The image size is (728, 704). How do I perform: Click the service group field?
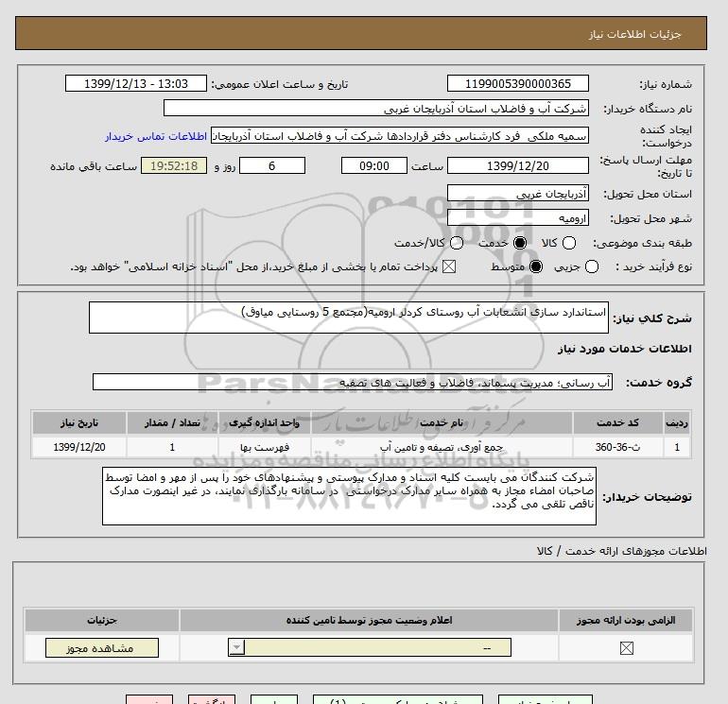click(x=353, y=382)
